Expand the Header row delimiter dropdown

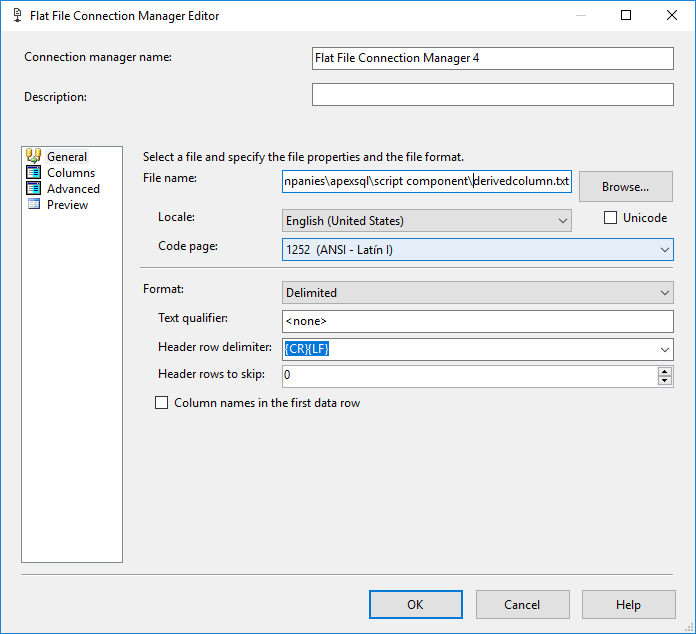pos(664,349)
